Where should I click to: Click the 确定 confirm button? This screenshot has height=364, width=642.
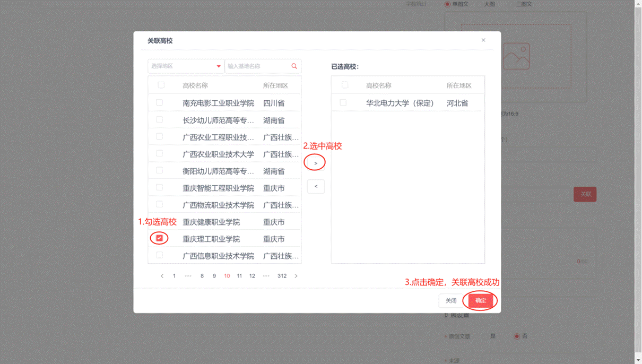click(x=481, y=301)
